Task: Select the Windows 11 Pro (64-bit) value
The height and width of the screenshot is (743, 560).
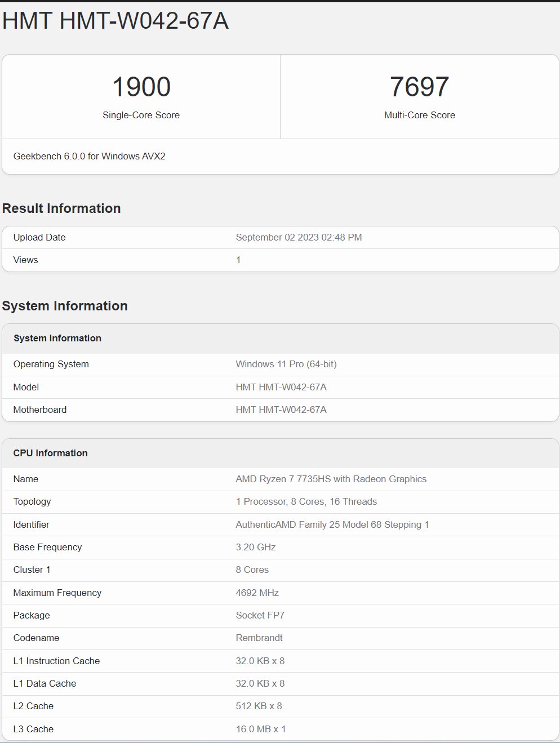Action: 286,364
